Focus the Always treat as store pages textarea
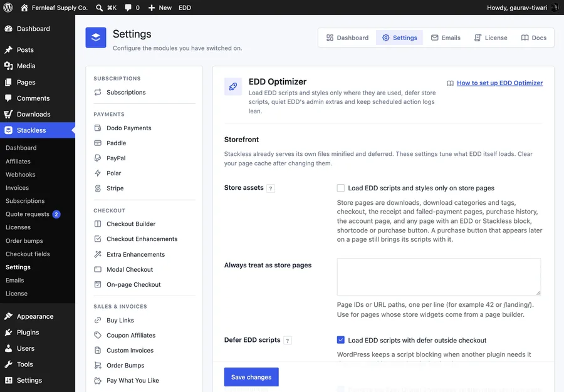The image size is (564, 392). click(439, 277)
